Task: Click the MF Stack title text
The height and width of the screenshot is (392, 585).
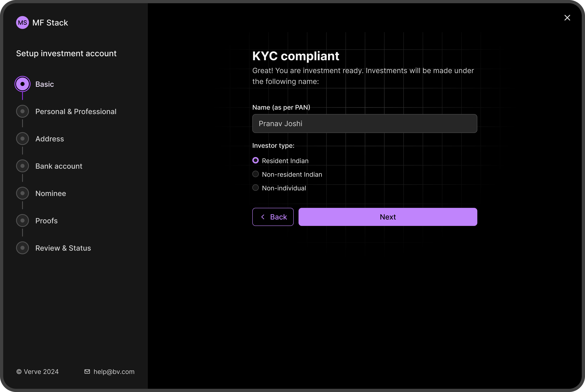Action: coord(50,22)
